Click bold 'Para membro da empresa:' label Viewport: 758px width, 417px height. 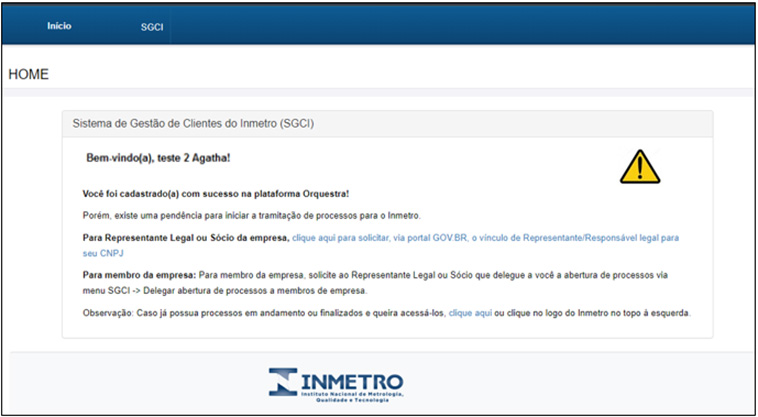pos(139,275)
